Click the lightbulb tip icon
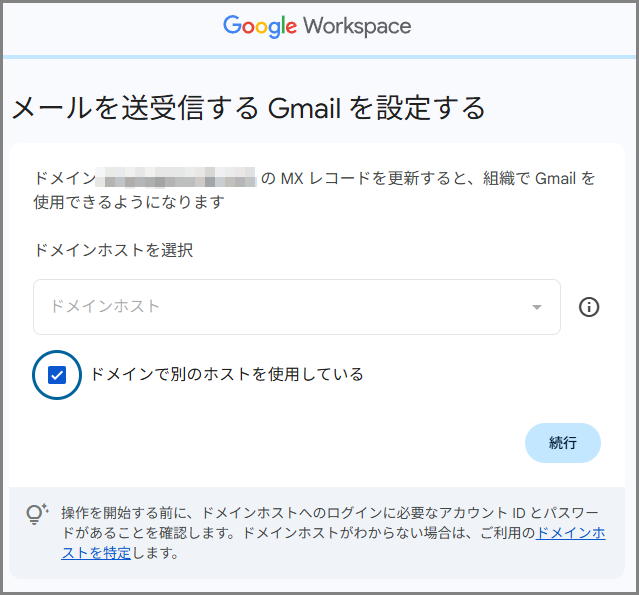 coord(37,515)
